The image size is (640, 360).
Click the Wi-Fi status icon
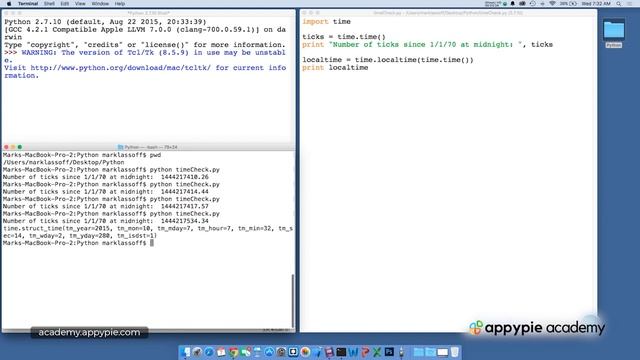point(553,4)
